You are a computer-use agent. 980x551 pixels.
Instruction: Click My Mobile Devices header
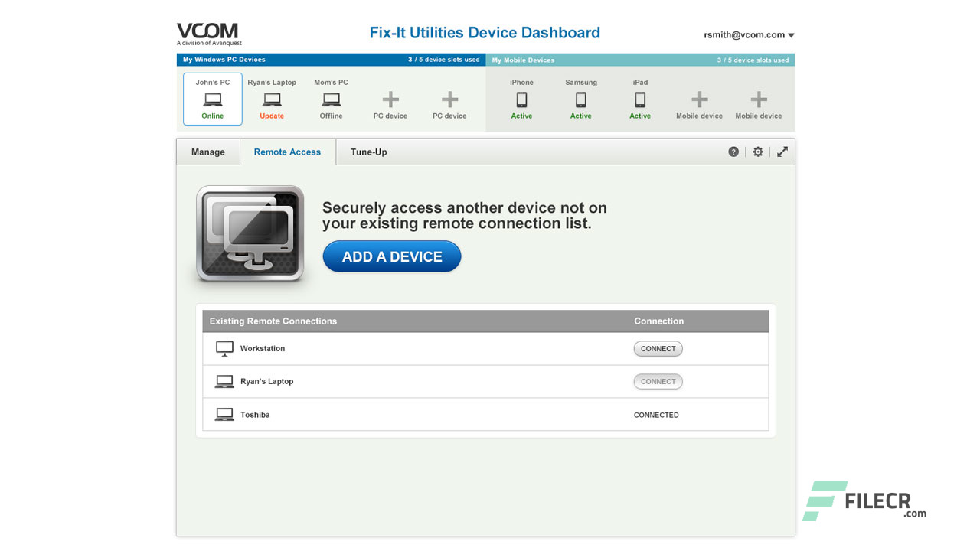pos(523,60)
